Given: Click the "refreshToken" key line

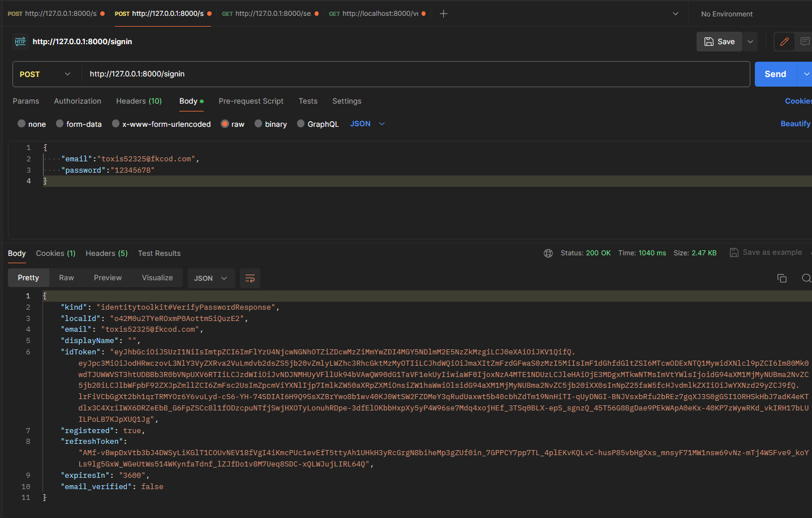Looking at the screenshot, I should click(94, 442).
